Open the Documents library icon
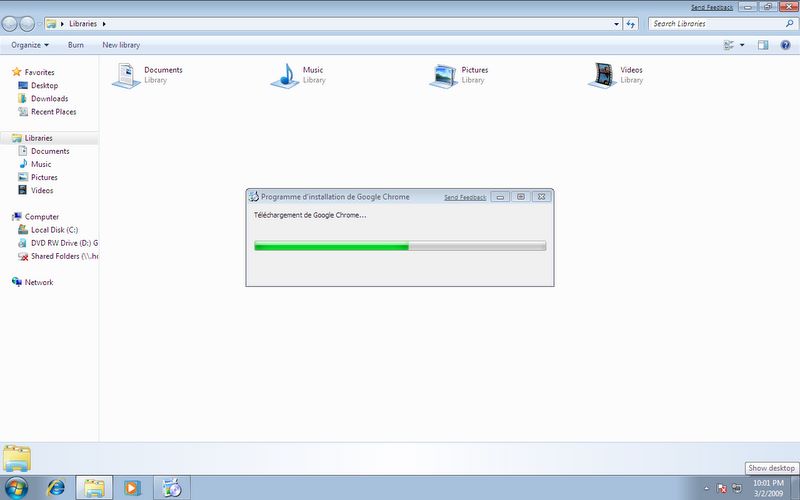This screenshot has width=800, height=500. pyautogui.click(x=126, y=76)
